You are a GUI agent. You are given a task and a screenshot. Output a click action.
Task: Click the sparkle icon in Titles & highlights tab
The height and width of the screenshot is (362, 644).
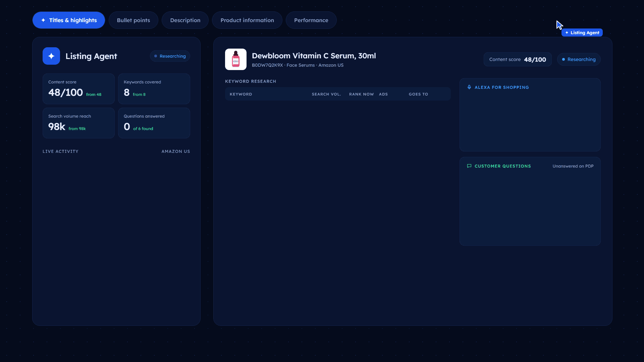pos(43,20)
